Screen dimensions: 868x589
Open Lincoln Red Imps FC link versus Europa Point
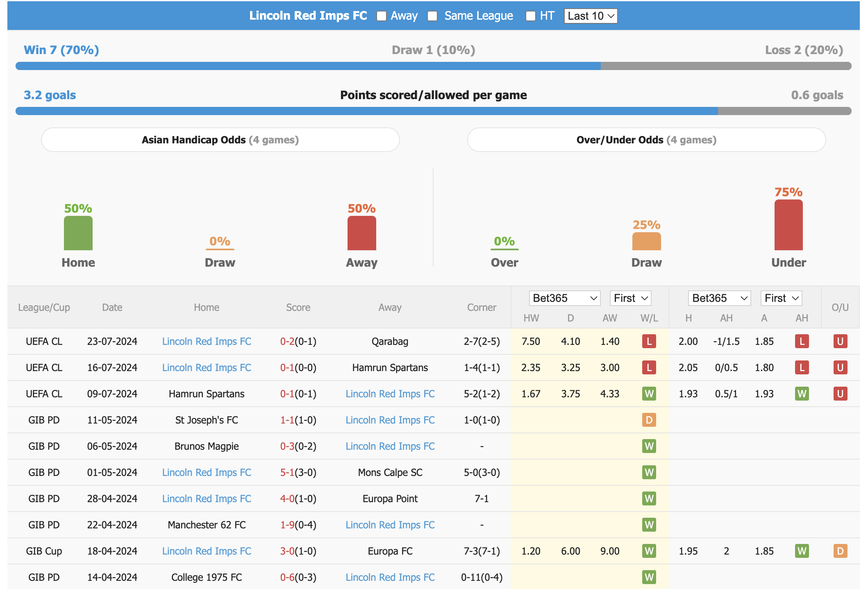(207, 498)
